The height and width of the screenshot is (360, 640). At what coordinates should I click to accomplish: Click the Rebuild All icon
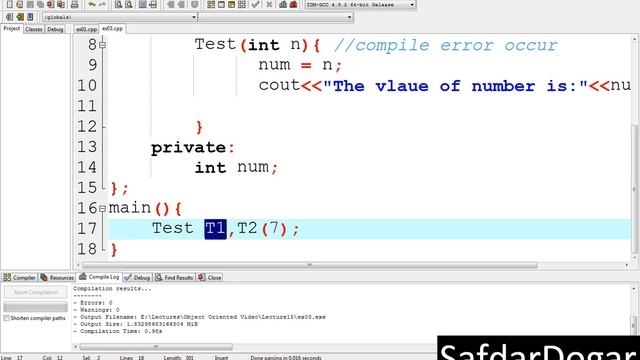point(242,4)
